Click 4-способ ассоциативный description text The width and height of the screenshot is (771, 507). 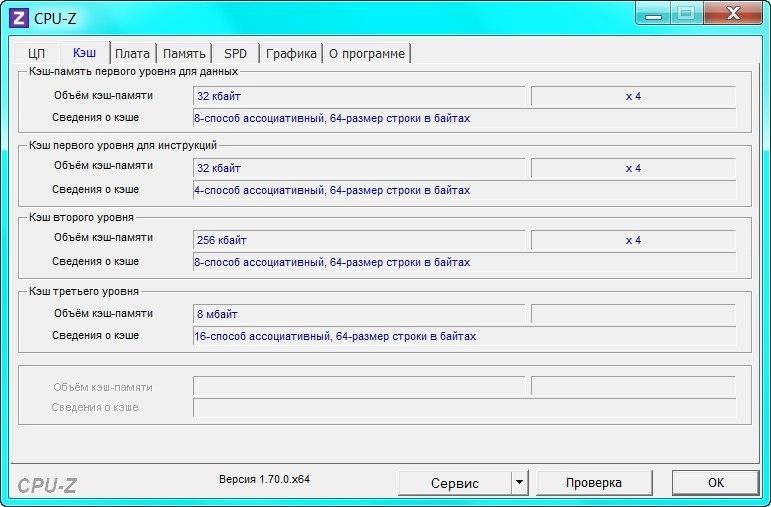pos(332,190)
